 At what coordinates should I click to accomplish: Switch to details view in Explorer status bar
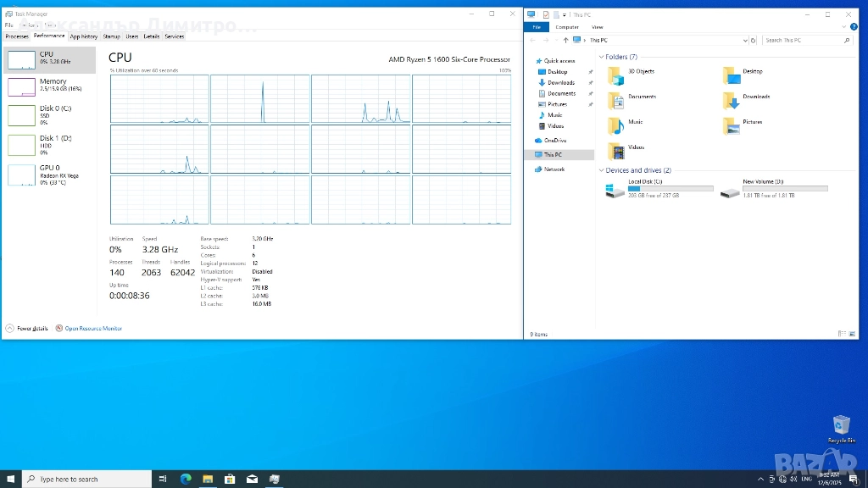click(840, 334)
